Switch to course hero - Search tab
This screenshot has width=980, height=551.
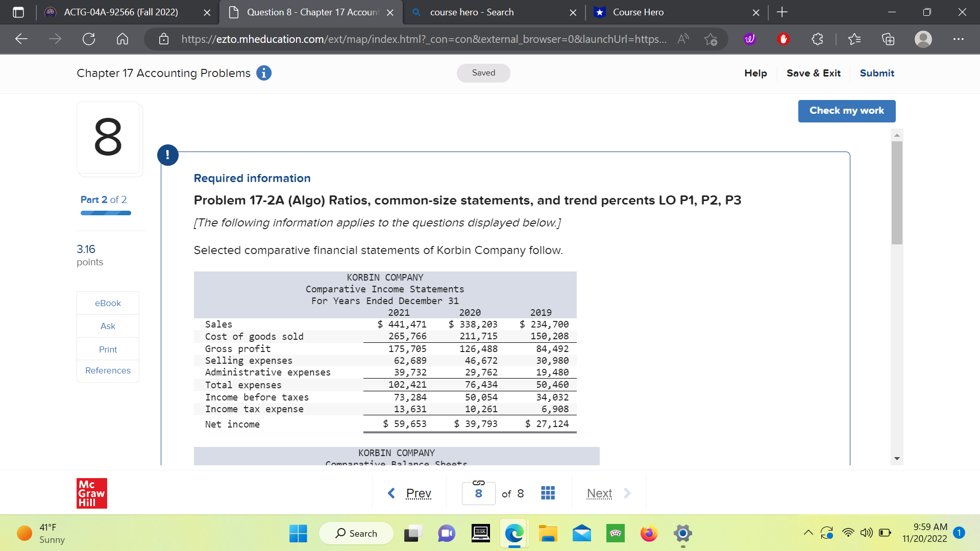coord(472,12)
